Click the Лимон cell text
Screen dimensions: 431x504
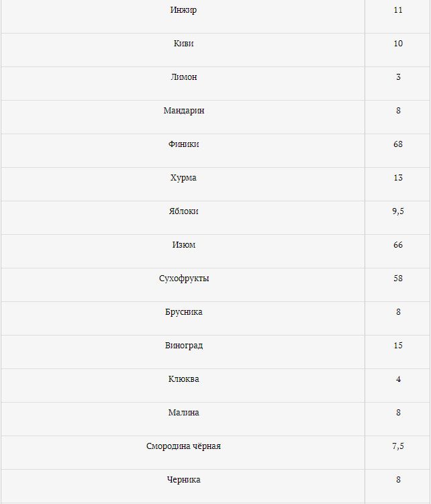[183, 77]
